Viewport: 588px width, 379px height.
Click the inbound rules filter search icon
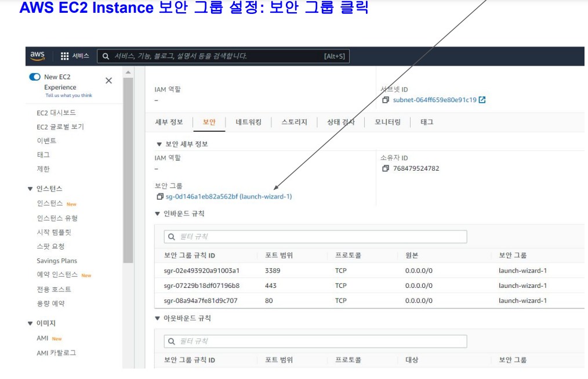(172, 237)
